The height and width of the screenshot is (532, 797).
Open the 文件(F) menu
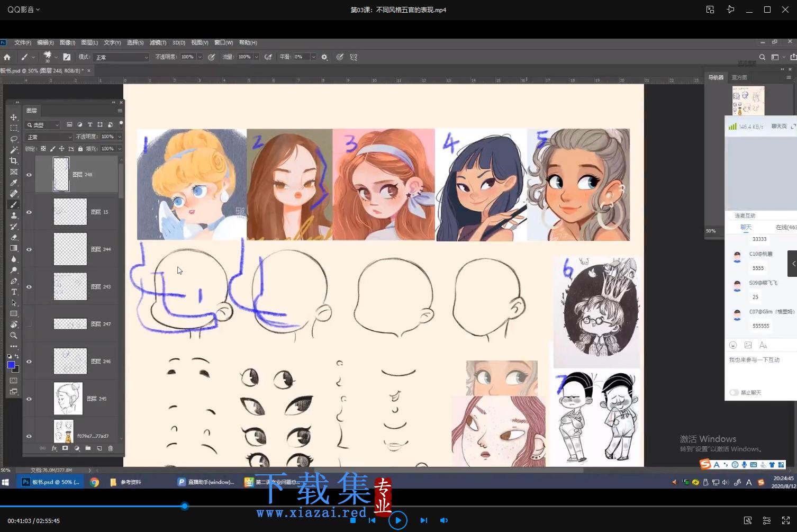click(x=23, y=43)
